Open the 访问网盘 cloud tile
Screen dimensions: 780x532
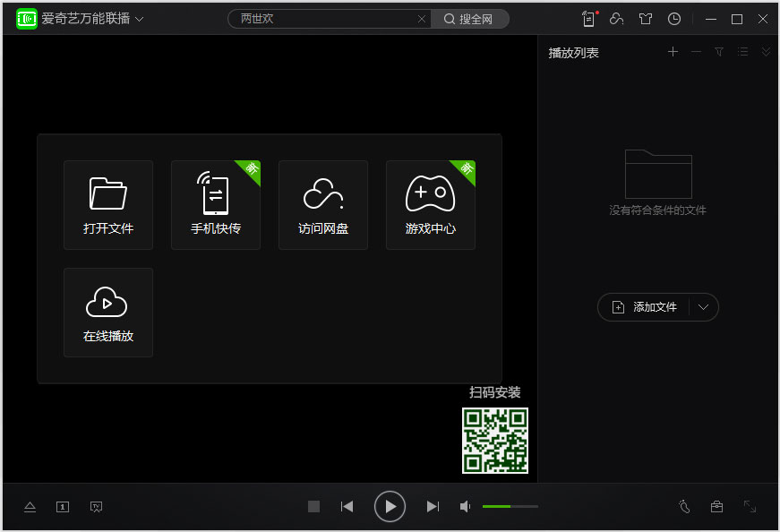323,205
